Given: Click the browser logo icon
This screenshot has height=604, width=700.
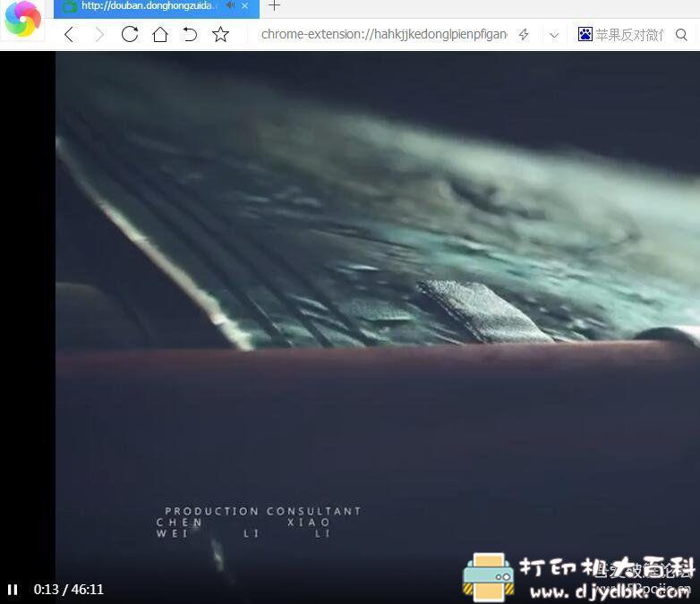Looking at the screenshot, I should [x=22, y=19].
